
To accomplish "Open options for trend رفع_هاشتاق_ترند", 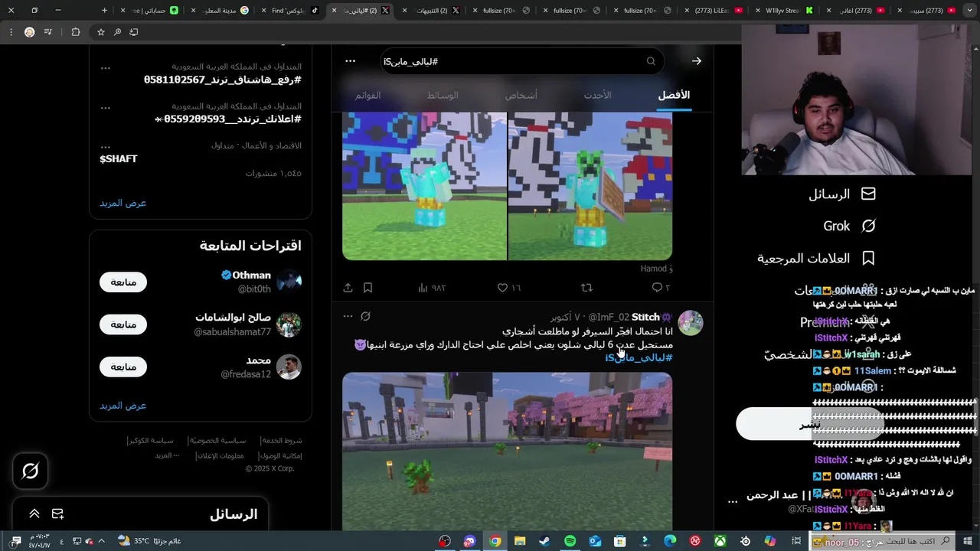I will 106,67.
